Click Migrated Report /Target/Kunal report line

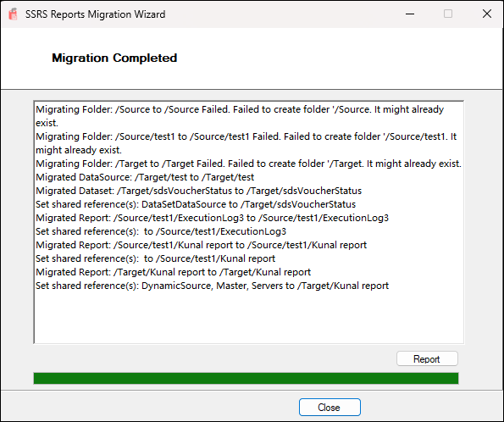[x=174, y=272]
